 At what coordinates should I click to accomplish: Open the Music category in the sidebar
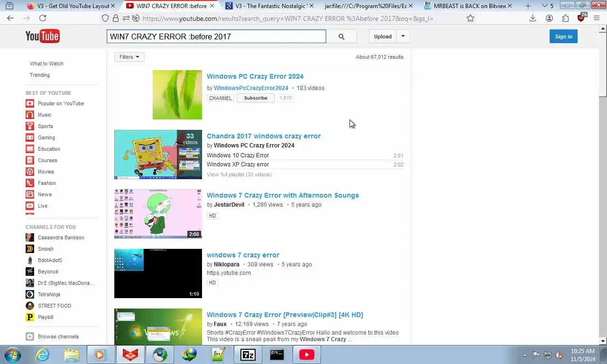pos(45,115)
